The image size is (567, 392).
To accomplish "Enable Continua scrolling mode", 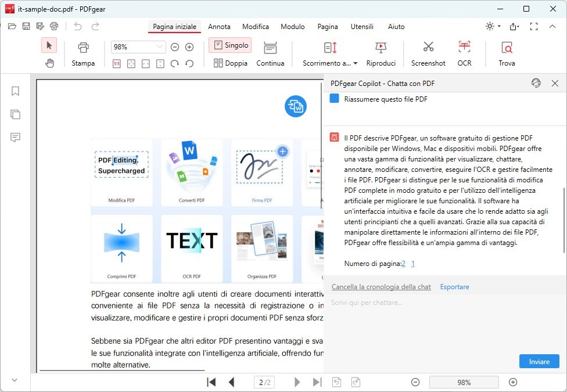I will [270, 53].
